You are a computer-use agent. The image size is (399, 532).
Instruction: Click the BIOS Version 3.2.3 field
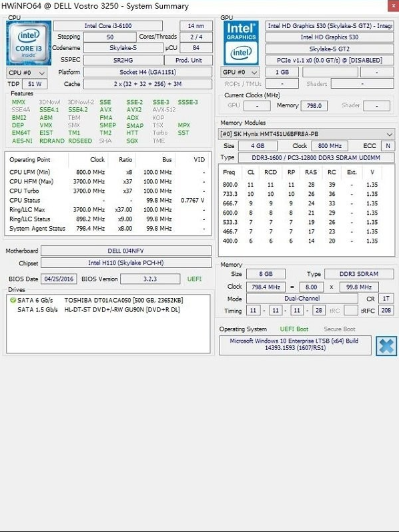pos(150,279)
